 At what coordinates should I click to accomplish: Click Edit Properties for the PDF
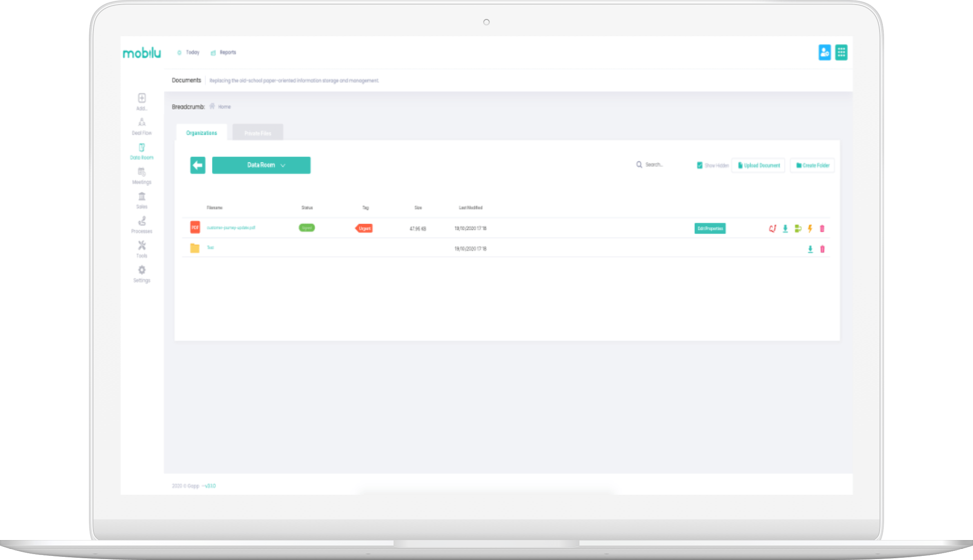pyautogui.click(x=710, y=228)
